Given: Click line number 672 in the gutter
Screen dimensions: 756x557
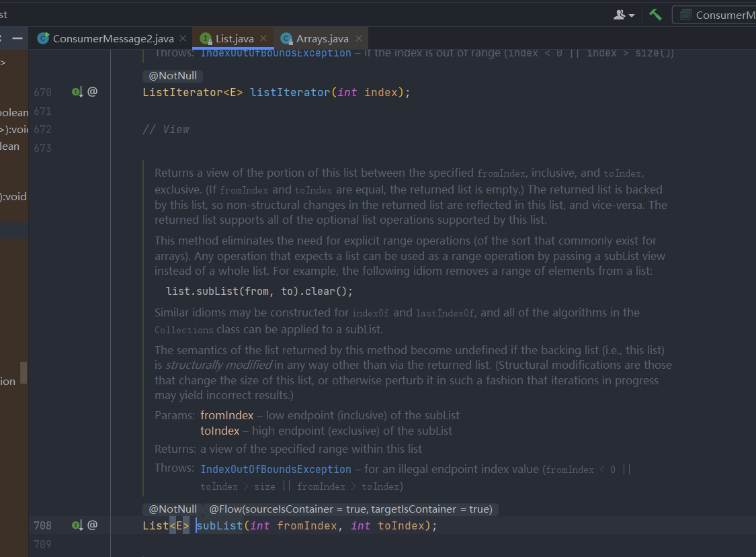Looking at the screenshot, I should pos(42,129).
